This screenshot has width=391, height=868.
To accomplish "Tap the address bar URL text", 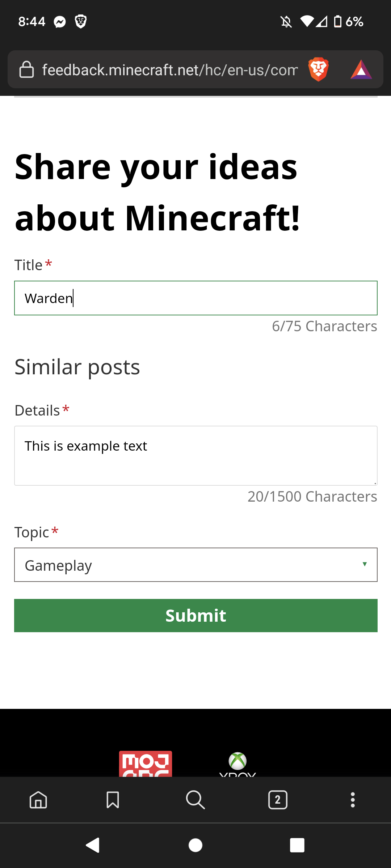I will [x=170, y=69].
